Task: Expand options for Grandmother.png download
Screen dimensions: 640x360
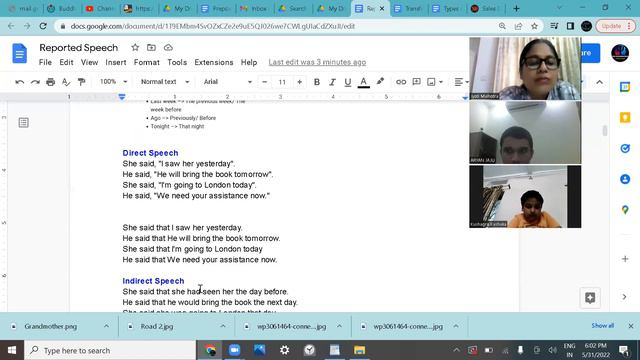Action: pyautogui.click(x=106, y=326)
